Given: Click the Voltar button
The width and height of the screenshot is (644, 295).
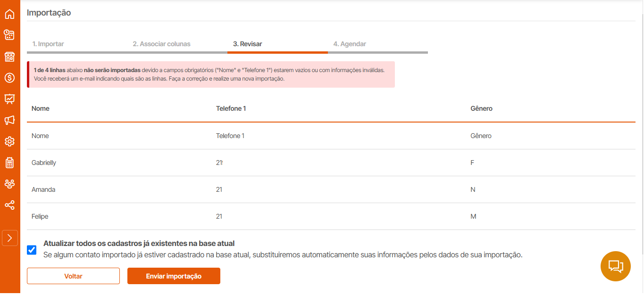Looking at the screenshot, I should [x=73, y=276].
